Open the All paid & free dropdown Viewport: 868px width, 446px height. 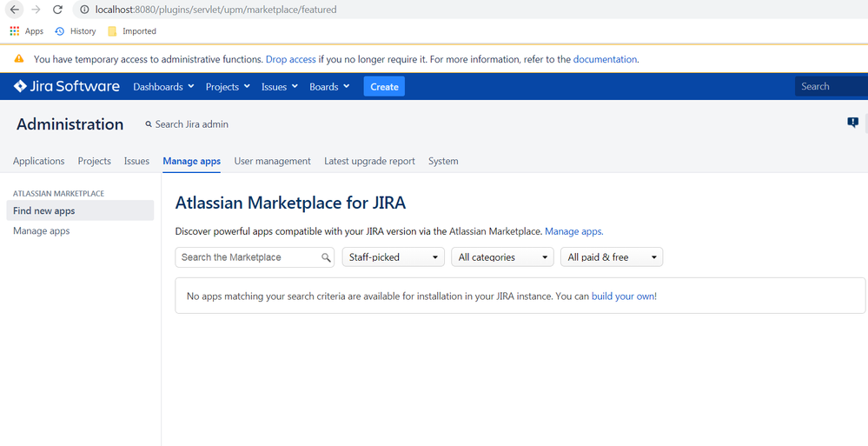point(612,257)
